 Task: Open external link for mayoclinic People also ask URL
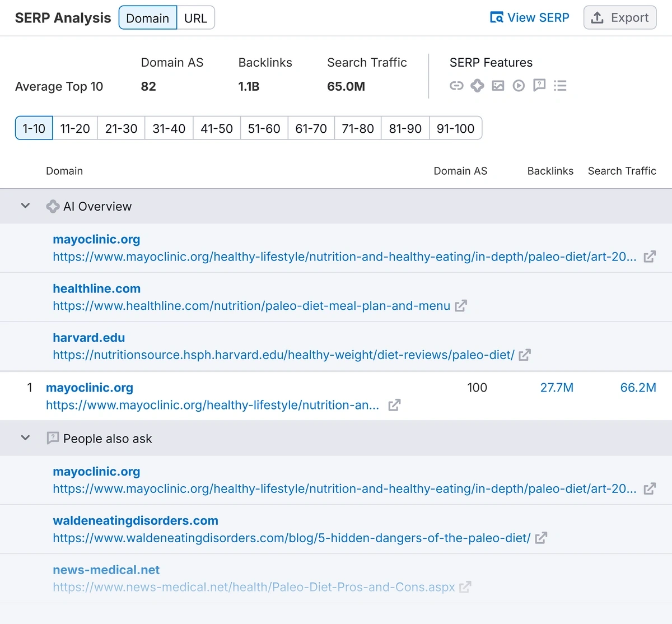pos(650,489)
